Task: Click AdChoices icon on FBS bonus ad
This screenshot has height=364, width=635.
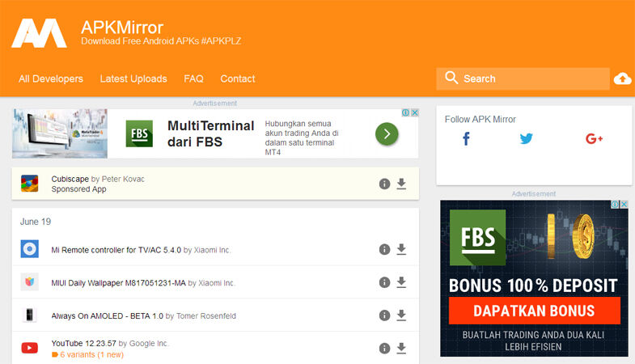Action: (615, 204)
